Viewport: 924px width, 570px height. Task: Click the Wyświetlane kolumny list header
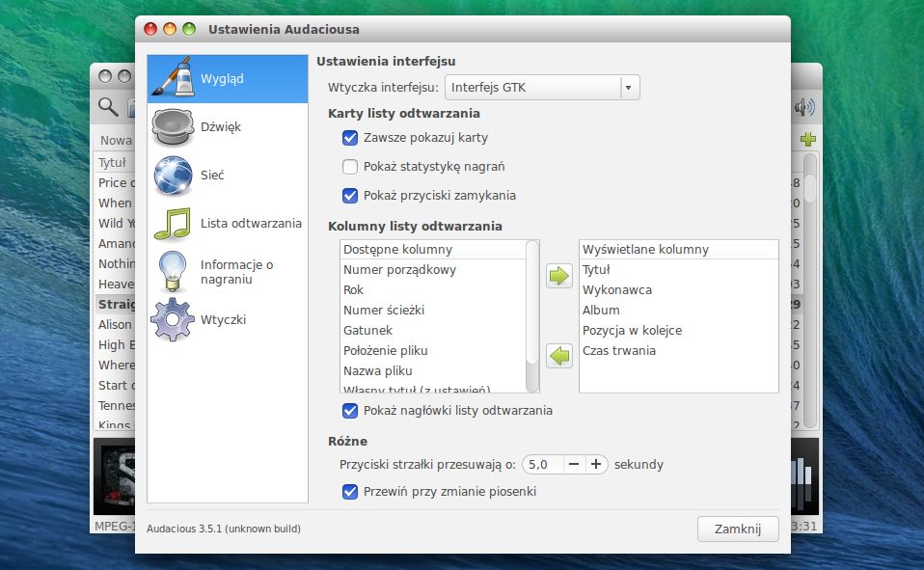678,250
